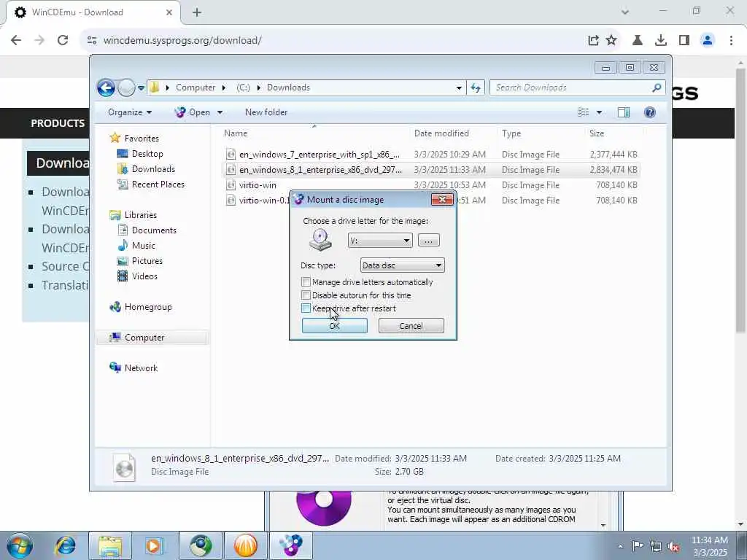Viewport: 747px width, 560px height.
Task: Toggle the preview pane icon
Action: pos(624,112)
